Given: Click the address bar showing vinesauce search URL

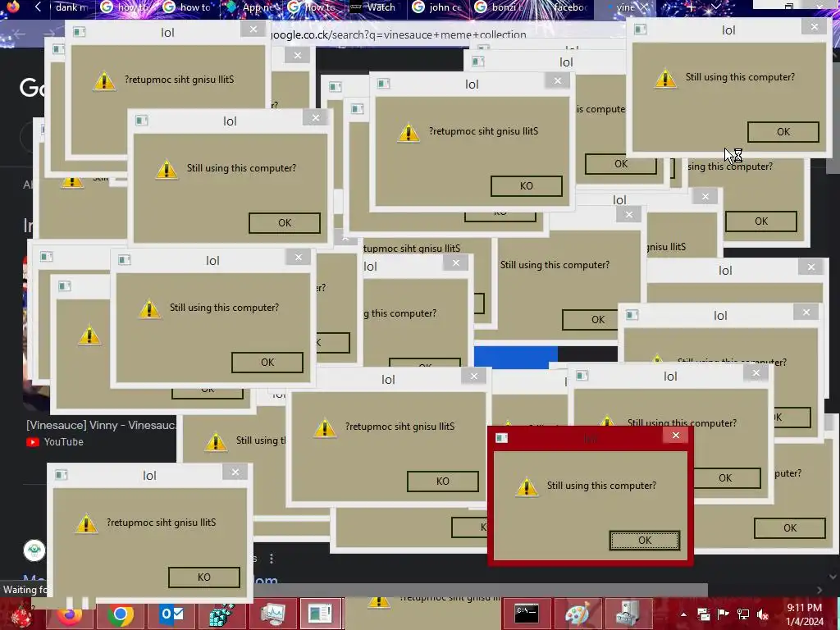Looking at the screenshot, I should (399, 34).
